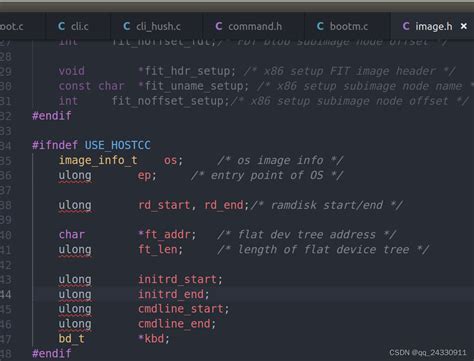Place cursor on USE_HOSTCC macro

click(x=117, y=145)
